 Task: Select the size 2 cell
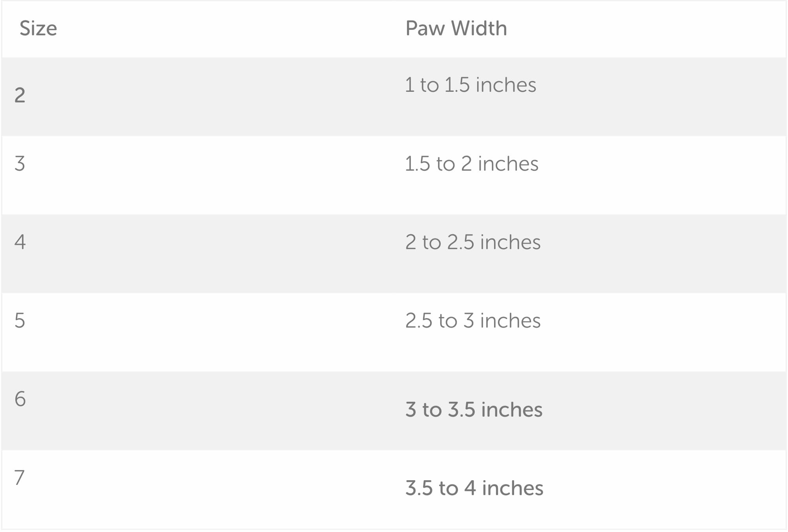[20, 95]
